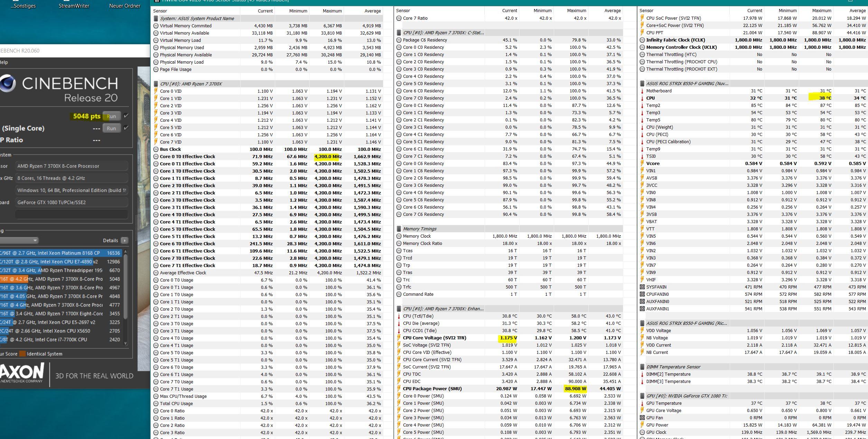The image size is (868, 439).
Task: Click the lightning icon beside Vcore
Action: point(642,163)
